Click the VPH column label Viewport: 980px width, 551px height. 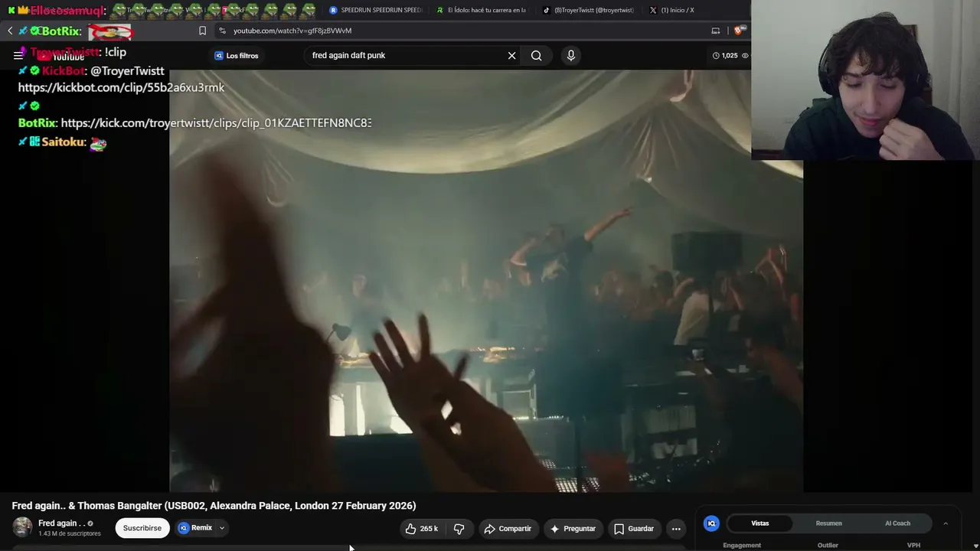[x=913, y=545]
